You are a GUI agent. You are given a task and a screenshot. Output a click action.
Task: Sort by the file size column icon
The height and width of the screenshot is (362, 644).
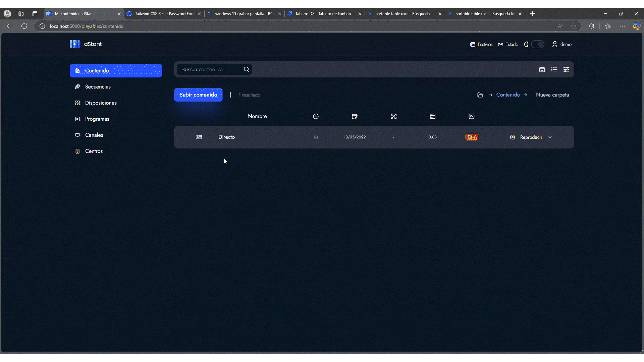point(432,116)
